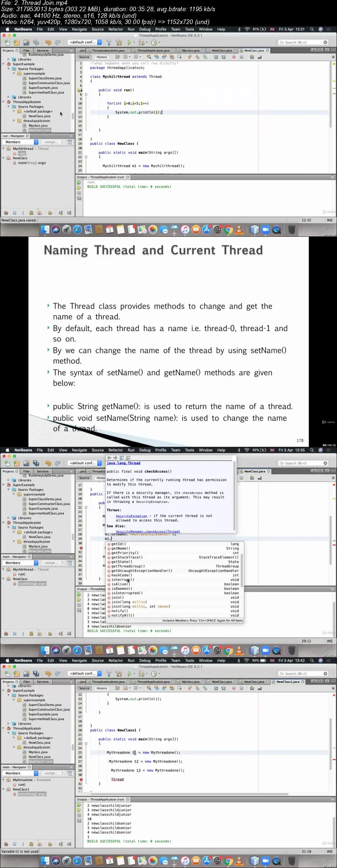
Task: Click Profile Project icon in the 13:21 window
Action: click(154, 42)
